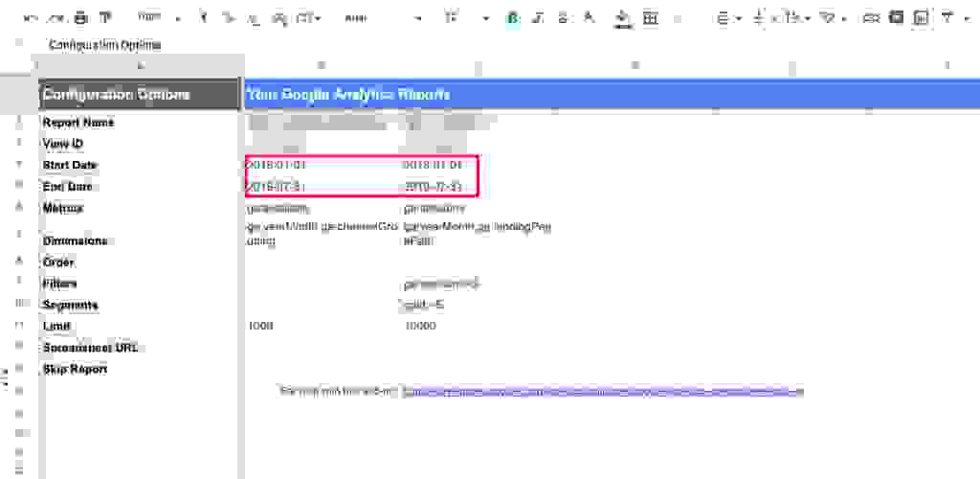Select the Start Date label cell
This screenshot has width=980, height=479.
point(139,165)
